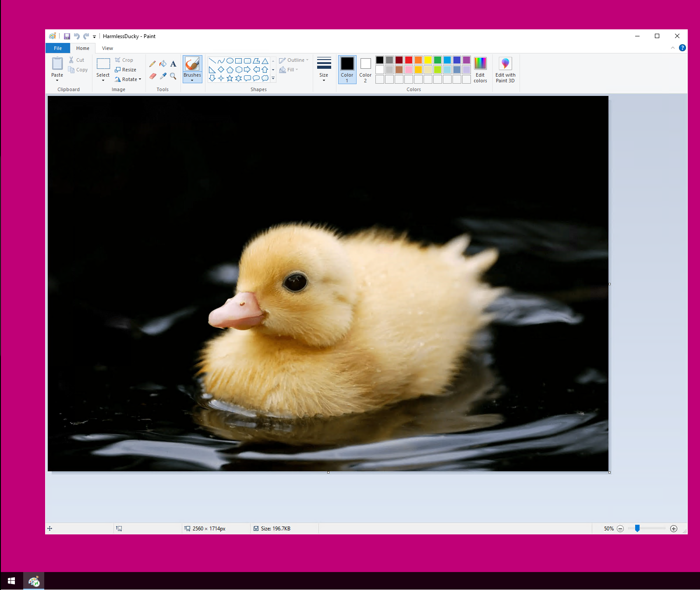
Task: Choose the Hexagon shape
Action: 238,70
